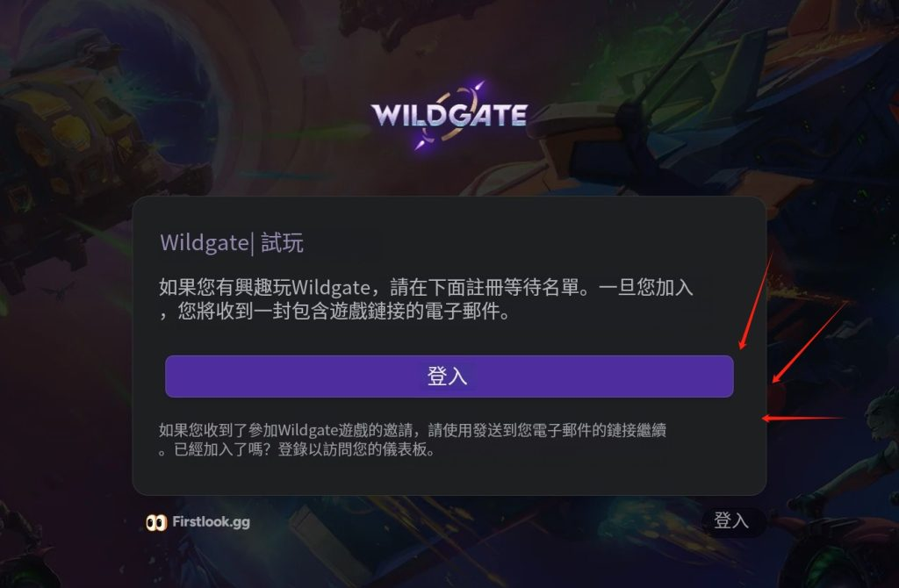
Task: Click the middle diagonal red arrow
Action: pos(809,343)
